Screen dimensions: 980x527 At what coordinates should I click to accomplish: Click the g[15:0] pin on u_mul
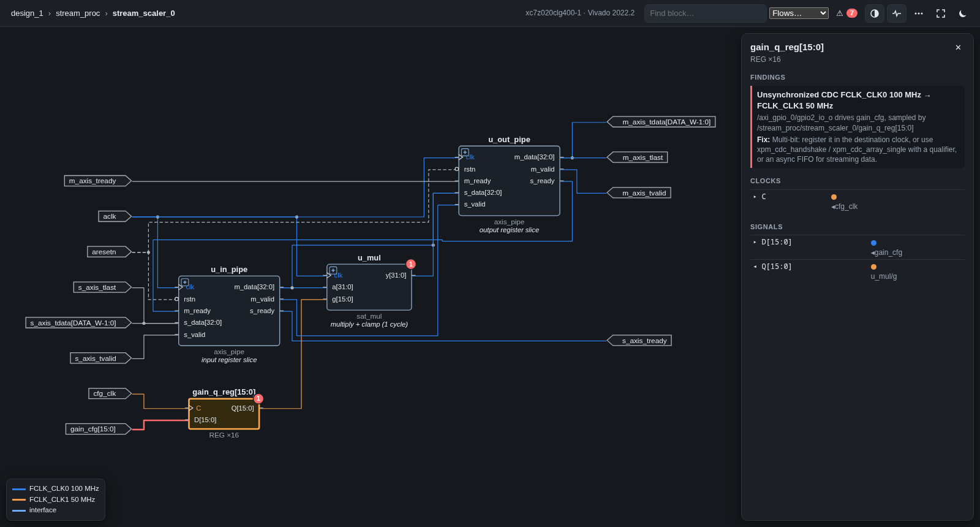click(342, 299)
